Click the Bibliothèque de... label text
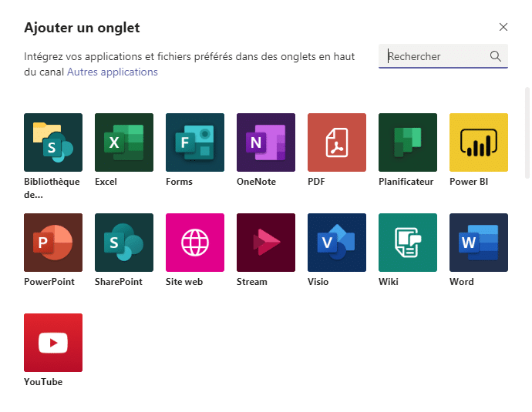532x412 pixels. [x=52, y=188]
